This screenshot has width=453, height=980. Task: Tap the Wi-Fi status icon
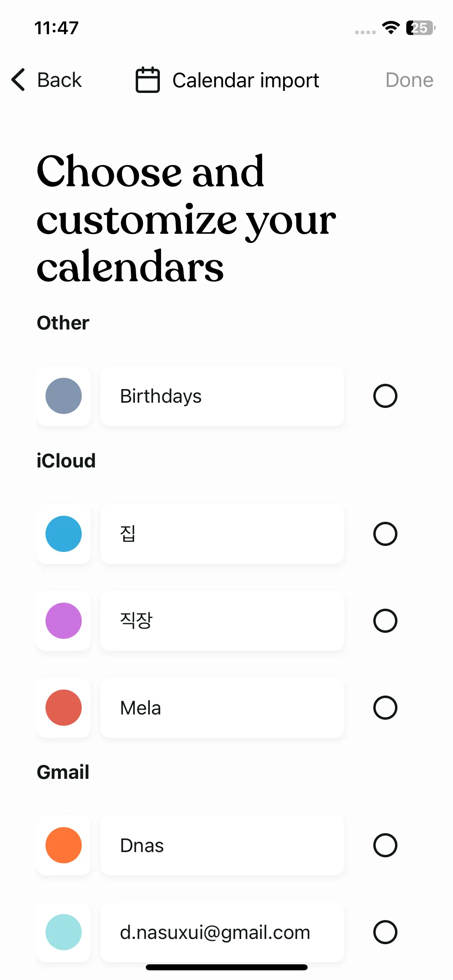pyautogui.click(x=391, y=28)
